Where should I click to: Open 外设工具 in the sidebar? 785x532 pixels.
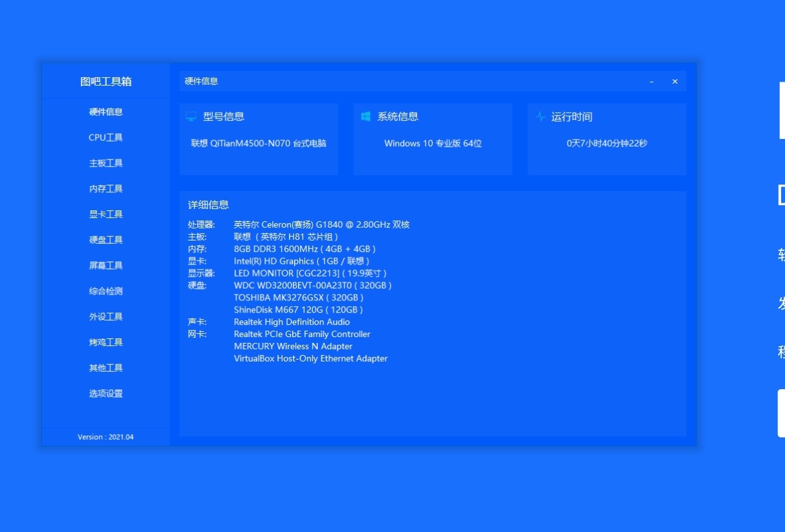click(106, 317)
